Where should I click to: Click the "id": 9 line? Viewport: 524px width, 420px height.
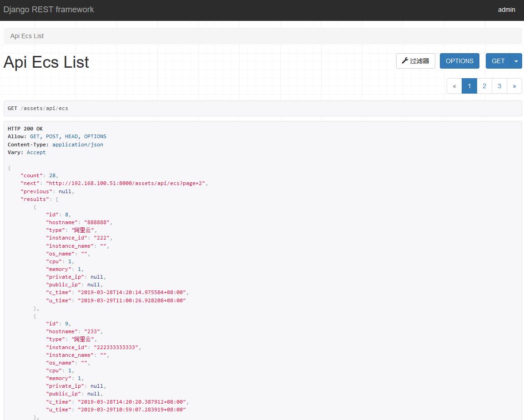click(58, 324)
